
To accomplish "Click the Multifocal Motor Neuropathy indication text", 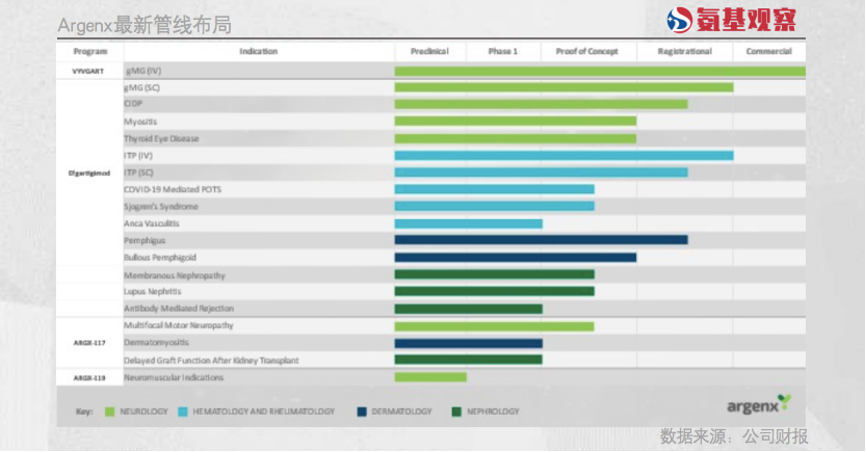I will [179, 325].
